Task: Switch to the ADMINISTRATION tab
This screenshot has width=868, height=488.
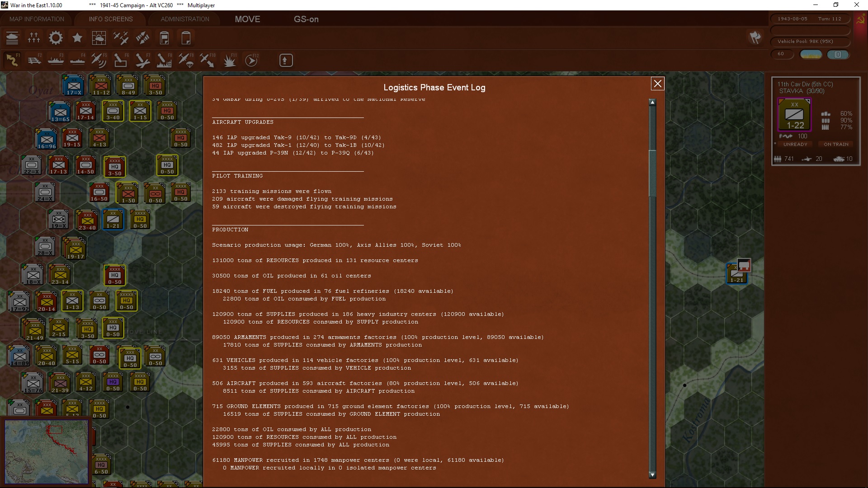Action: coord(185,19)
